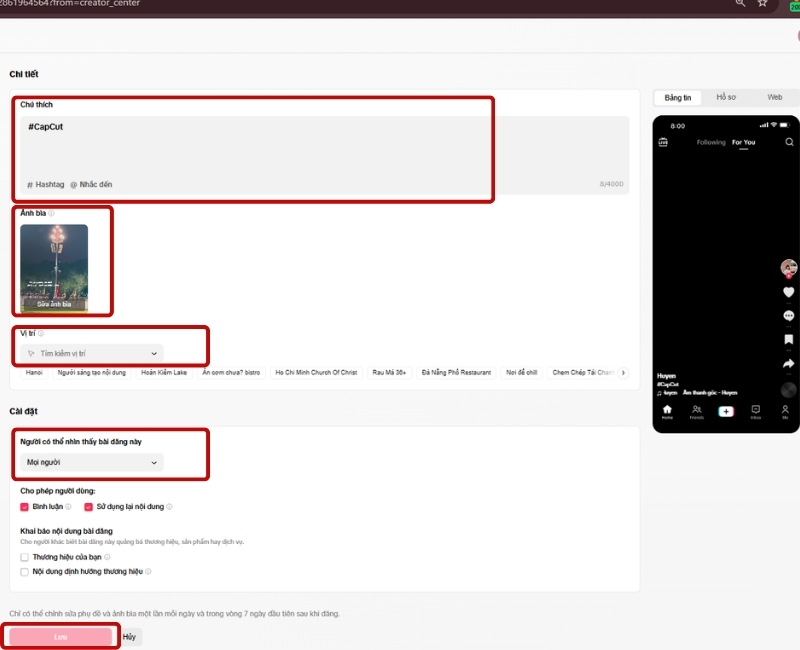
Task: Click the heart like icon in preview
Action: pyautogui.click(x=788, y=292)
